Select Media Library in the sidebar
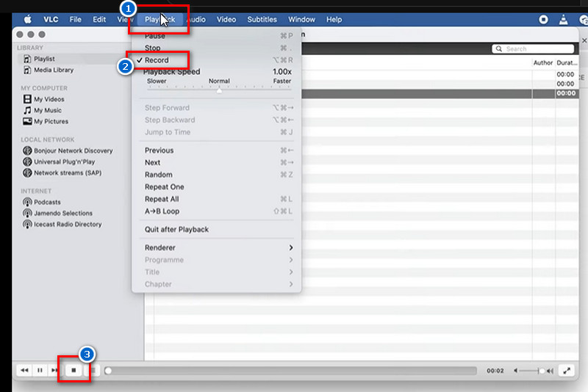 point(54,70)
